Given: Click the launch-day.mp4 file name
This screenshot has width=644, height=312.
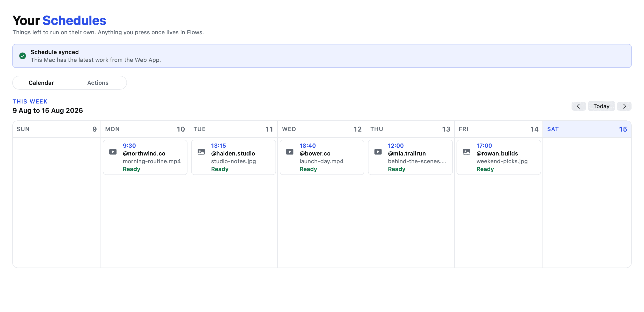Looking at the screenshot, I should tap(321, 161).
